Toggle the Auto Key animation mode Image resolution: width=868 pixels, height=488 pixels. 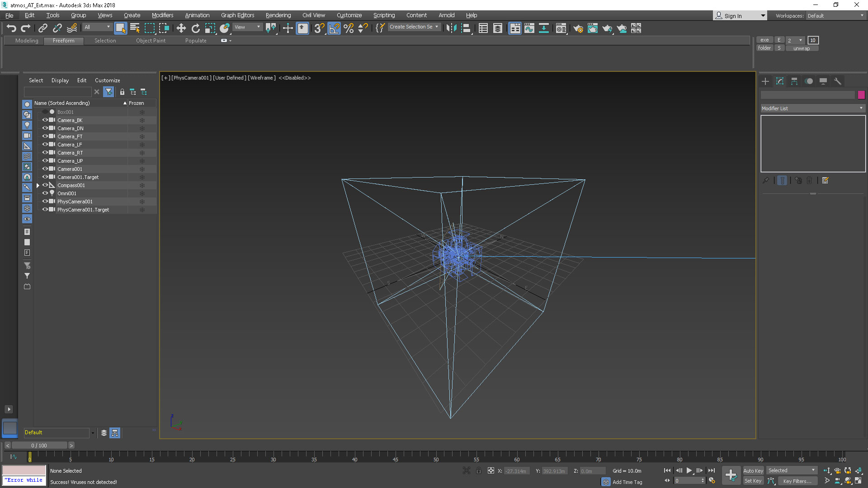pyautogui.click(x=753, y=470)
